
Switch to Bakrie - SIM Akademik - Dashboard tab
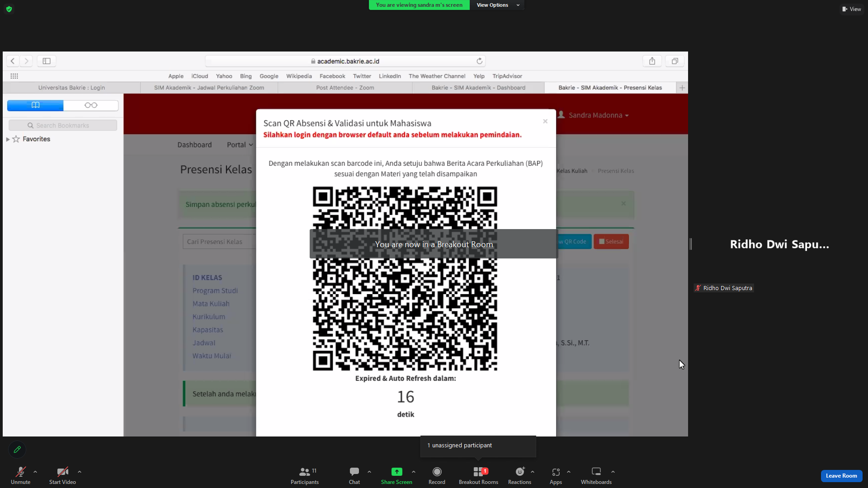(x=478, y=88)
